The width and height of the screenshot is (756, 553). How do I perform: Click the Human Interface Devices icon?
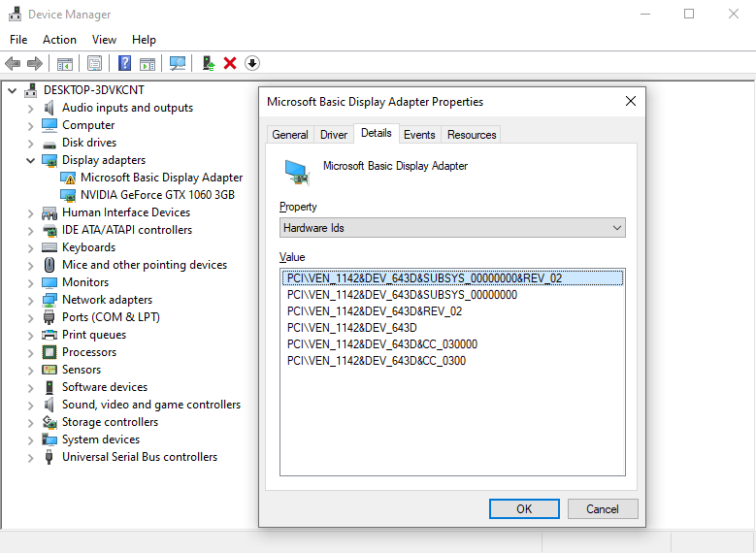coord(49,212)
